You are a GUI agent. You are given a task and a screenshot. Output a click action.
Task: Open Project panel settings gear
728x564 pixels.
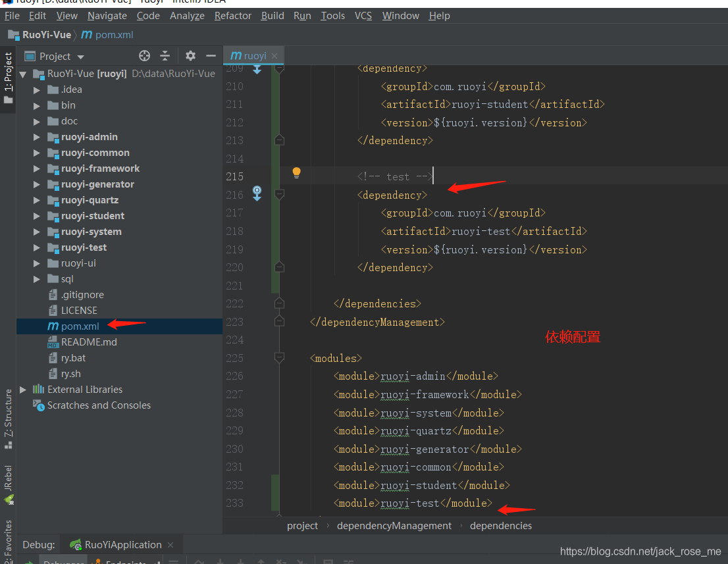coord(190,56)
